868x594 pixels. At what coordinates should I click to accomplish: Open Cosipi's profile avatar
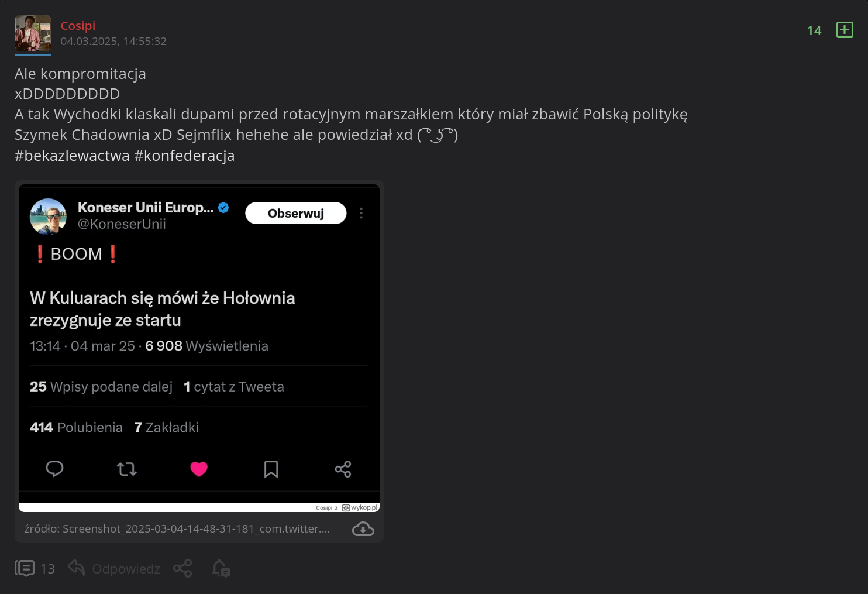33,33
